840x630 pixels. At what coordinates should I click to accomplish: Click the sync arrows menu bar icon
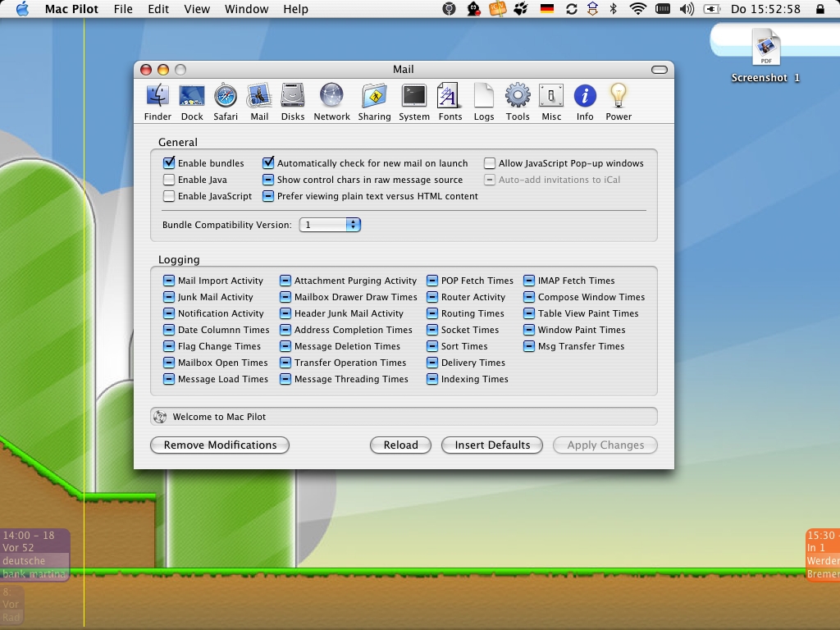(x=572, y=9)
